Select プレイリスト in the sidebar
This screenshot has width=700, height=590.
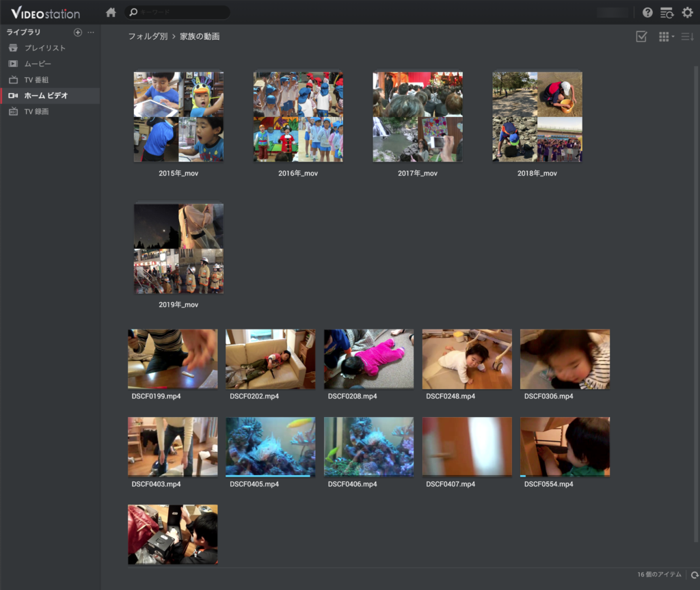click(45, 48)
